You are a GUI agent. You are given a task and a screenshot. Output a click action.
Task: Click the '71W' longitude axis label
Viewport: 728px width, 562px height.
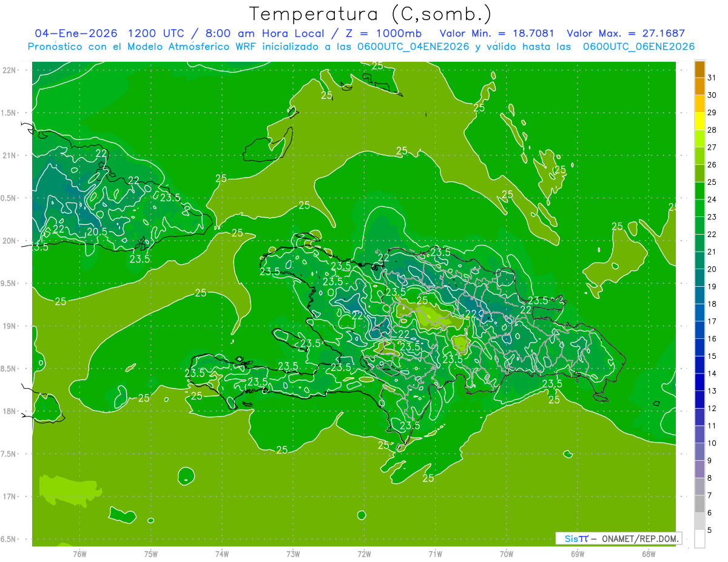tap(435, 554)
